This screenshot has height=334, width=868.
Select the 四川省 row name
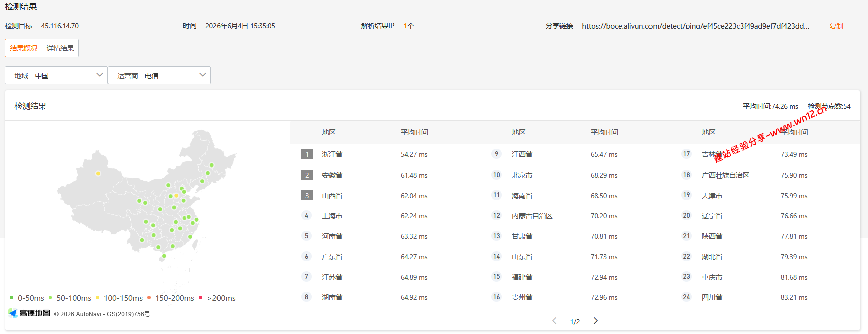click(712, 297)
